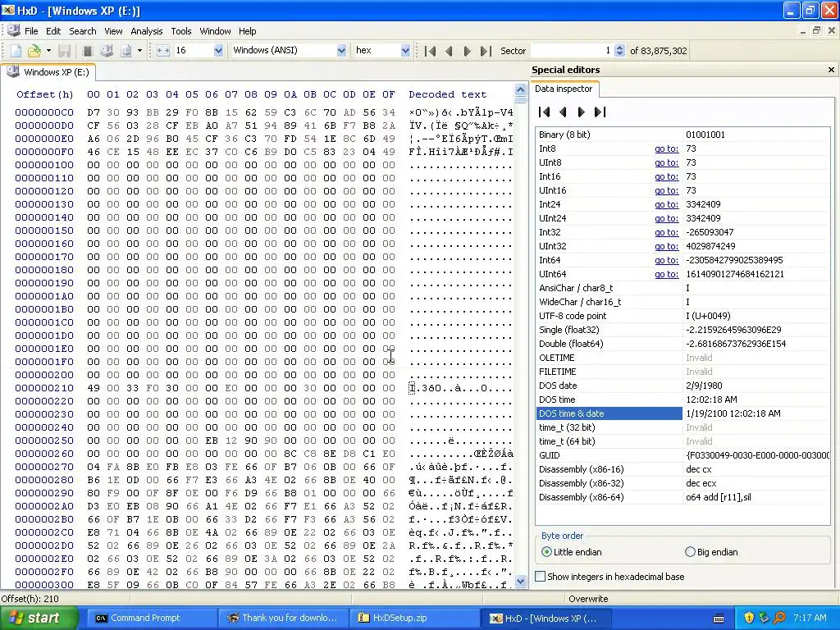Screen dimensions: 840x630
Task: Go to next sector in toolbar
Action: tap(467, 51)
